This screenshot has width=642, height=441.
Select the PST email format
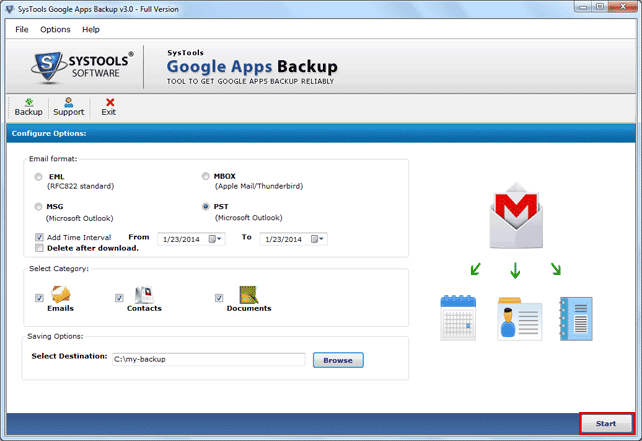[206, 207]
